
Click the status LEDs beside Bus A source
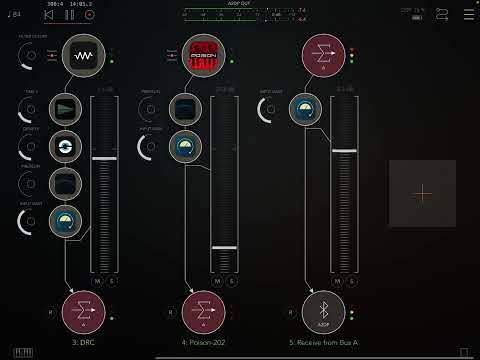coord(352,56)
